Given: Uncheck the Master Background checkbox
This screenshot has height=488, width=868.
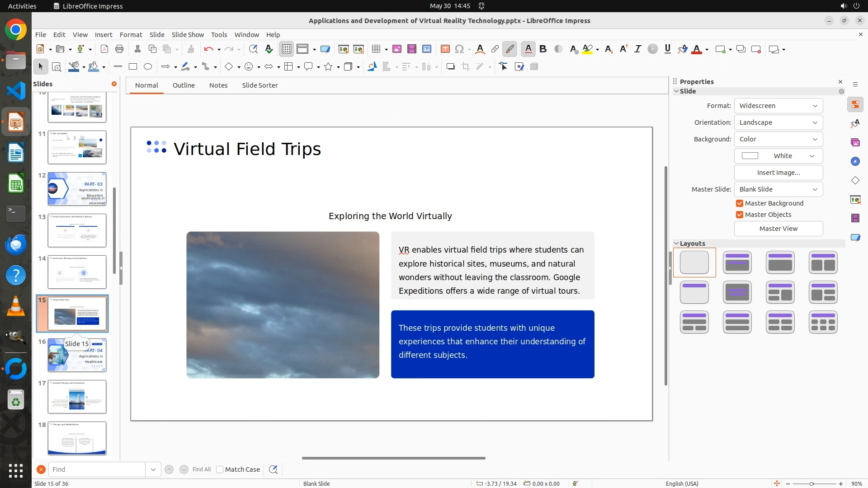Looking at the screenshot, I should pyautogui.click(x=740, y=203).
